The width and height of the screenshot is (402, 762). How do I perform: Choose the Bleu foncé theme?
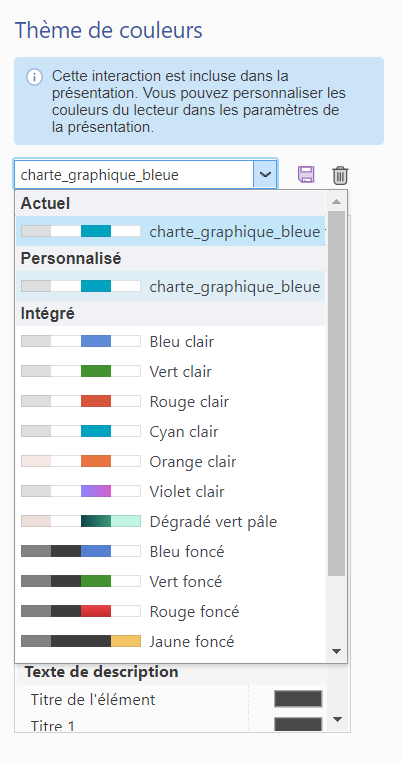click(x=171, y=552)
